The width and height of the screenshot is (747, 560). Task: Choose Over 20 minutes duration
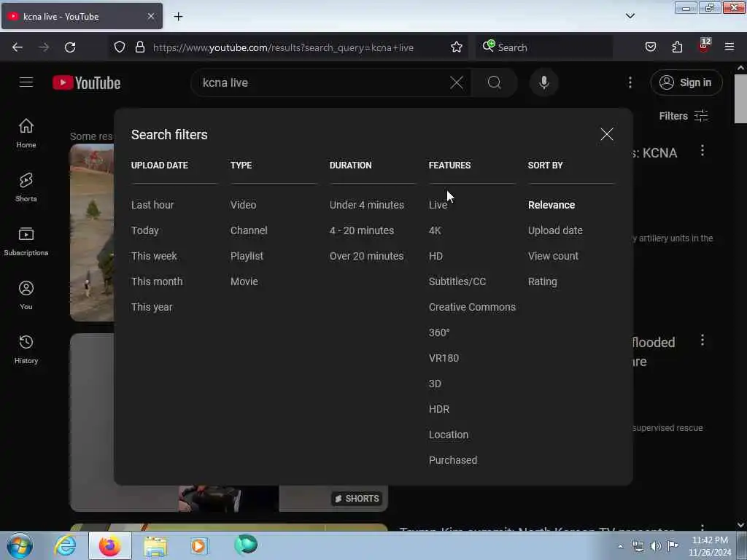coord(366,256)
